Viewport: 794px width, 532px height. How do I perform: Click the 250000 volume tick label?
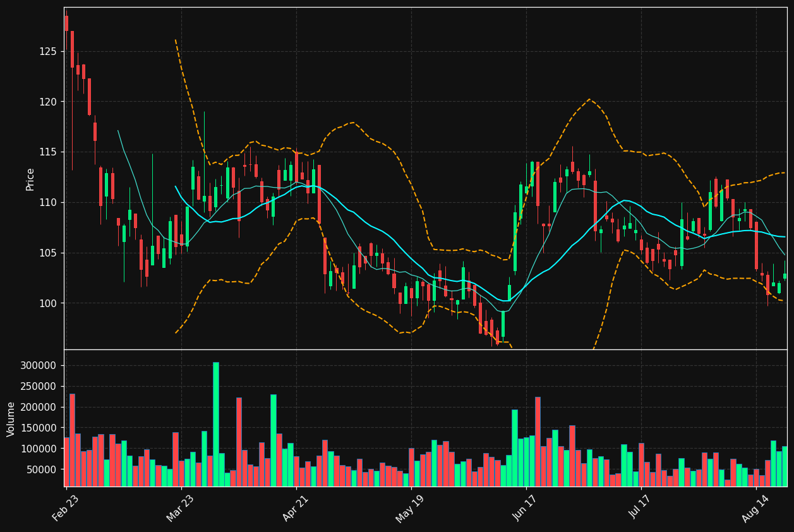(39, 386)
